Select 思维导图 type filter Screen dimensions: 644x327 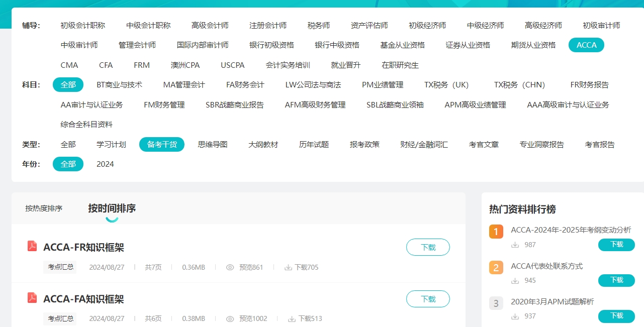click(x=213, y=145)
